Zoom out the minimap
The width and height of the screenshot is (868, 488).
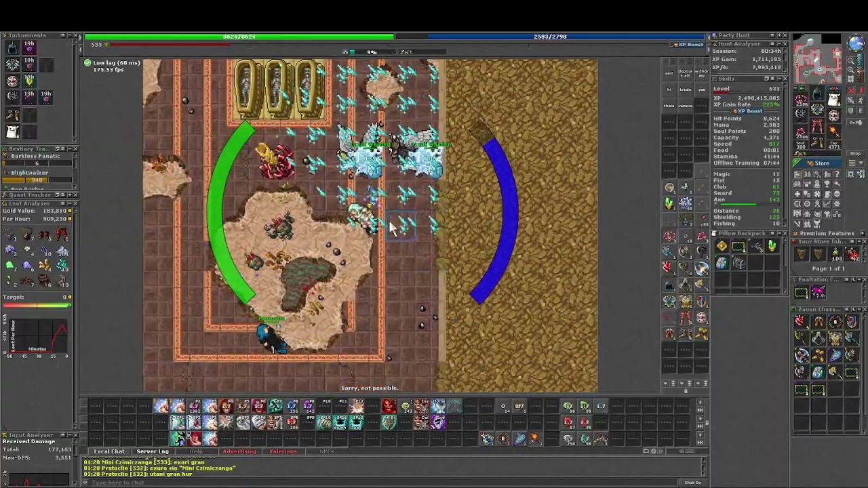(x=851, y=61)
